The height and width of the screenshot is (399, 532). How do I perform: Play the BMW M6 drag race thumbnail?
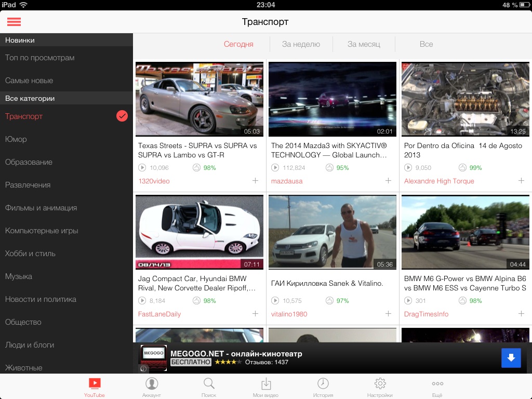click(465, 232)
